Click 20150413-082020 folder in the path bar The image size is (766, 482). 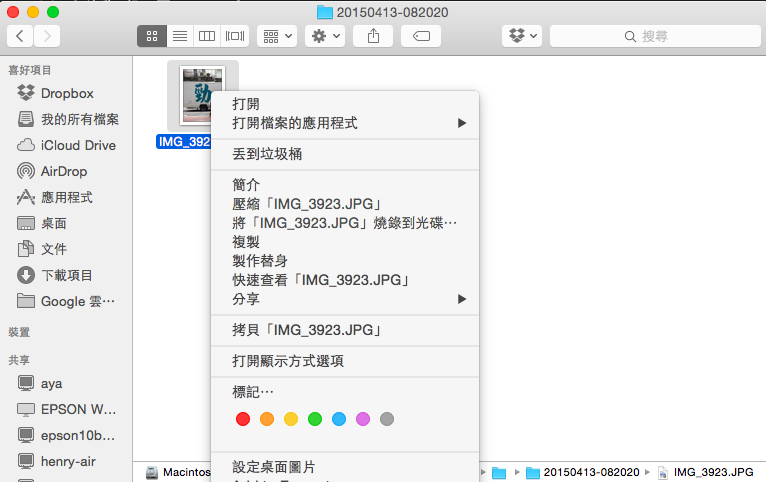coord(583,472)
